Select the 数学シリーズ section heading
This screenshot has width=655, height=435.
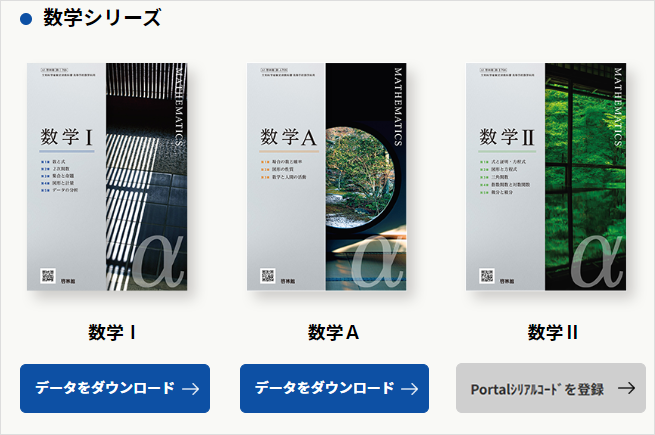102,18
